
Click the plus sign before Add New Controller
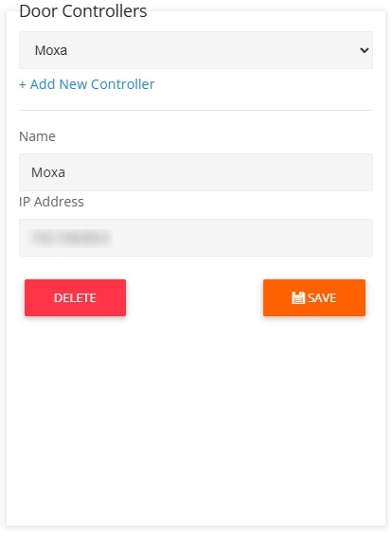pos(23,85)
